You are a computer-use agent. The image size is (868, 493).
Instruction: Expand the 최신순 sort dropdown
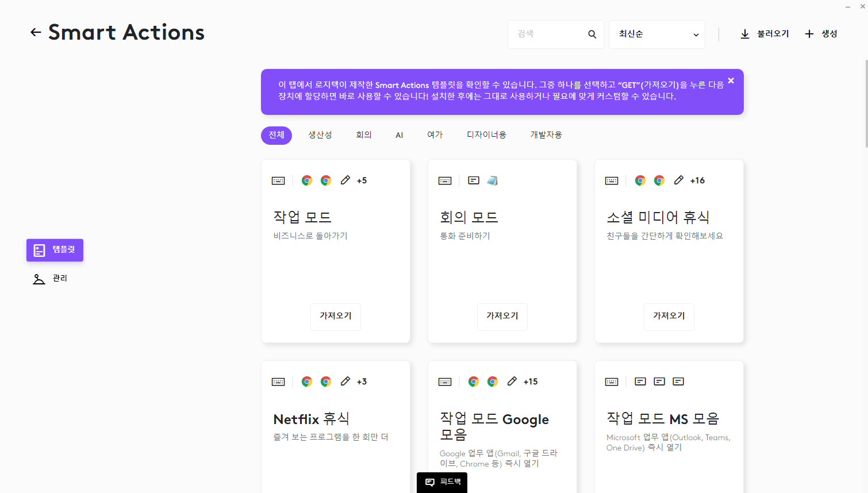click(657, 34)
